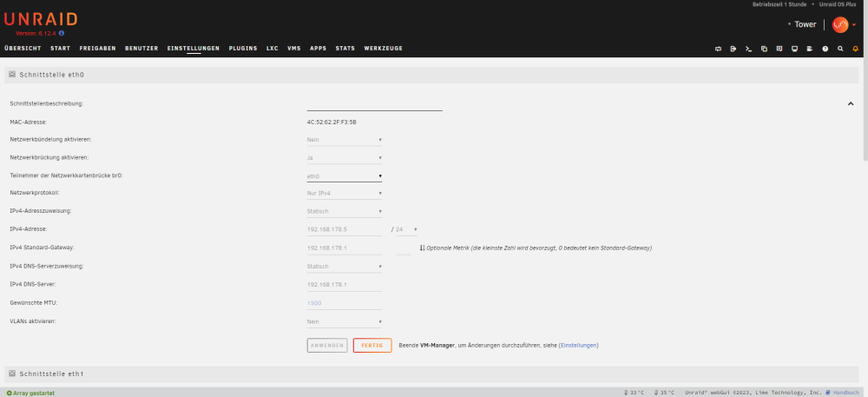Open Netzwerkbündelung aktivieren dropdown
Screen dimensions: 868x397
tap(345, 140)
